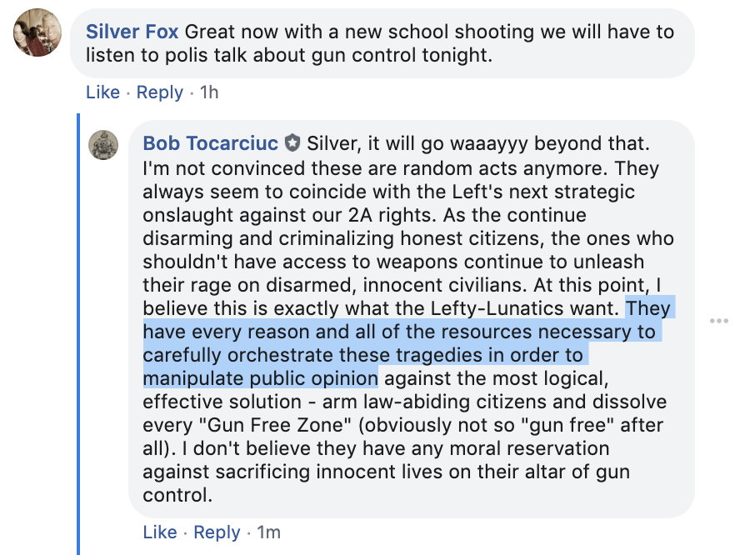Open the 1m timestamp on Bob's reply
The width and height of the screenshot is (745, 560).
click(x=268, y=532)
